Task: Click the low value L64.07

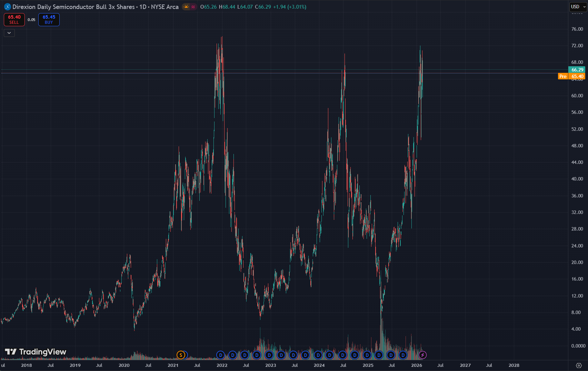Action: click(245, 7)
